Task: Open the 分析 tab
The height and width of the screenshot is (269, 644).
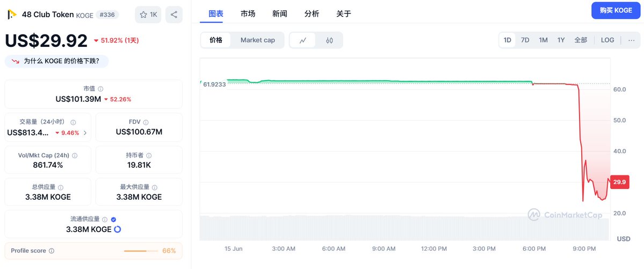Action: pyautogui.click(x=312, y=13)
